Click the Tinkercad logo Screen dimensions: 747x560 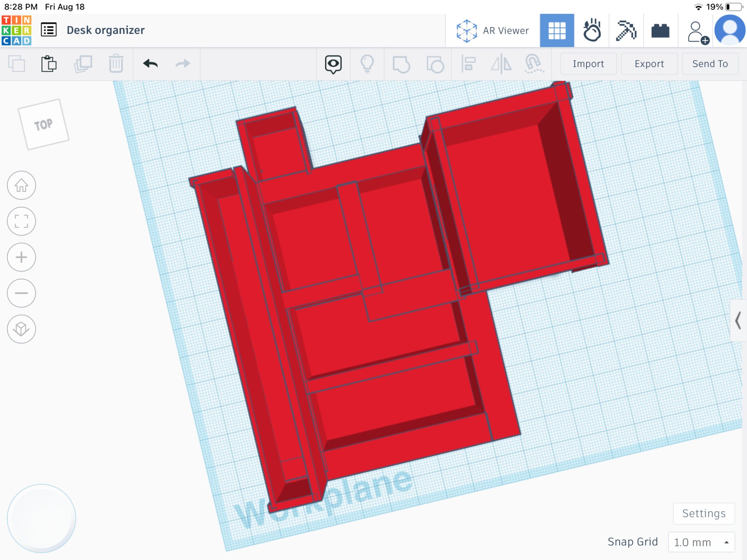16,30
